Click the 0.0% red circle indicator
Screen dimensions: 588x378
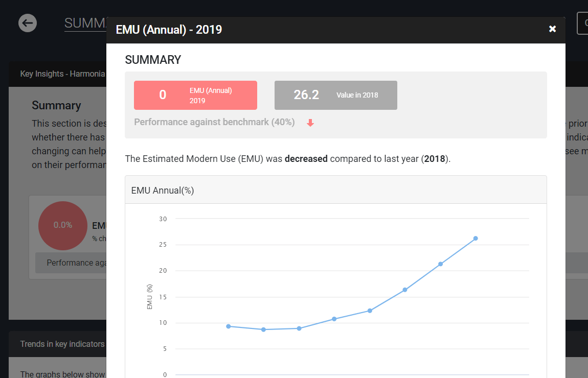point(62,226)
